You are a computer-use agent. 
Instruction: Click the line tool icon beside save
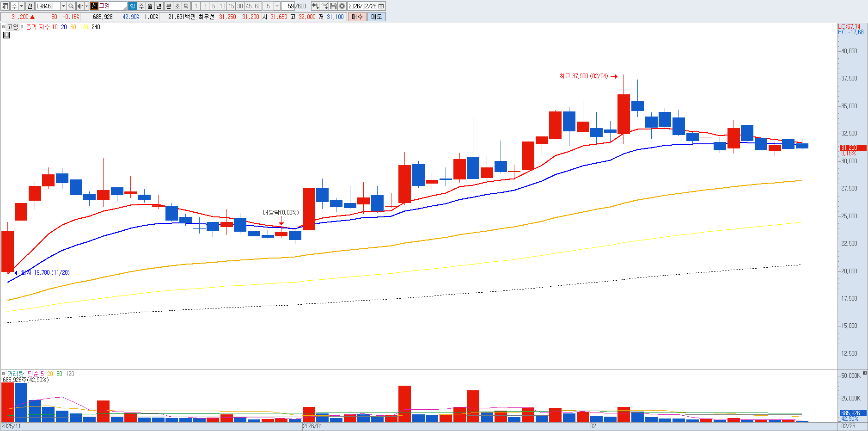(x=324, y=6)
